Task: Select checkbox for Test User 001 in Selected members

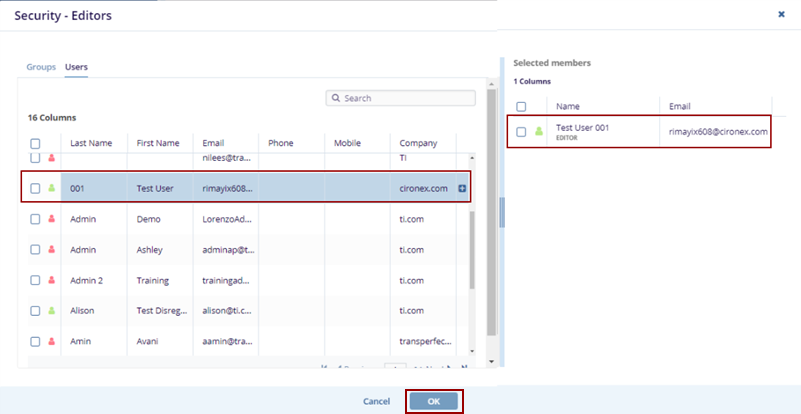Action: (521, 132)
